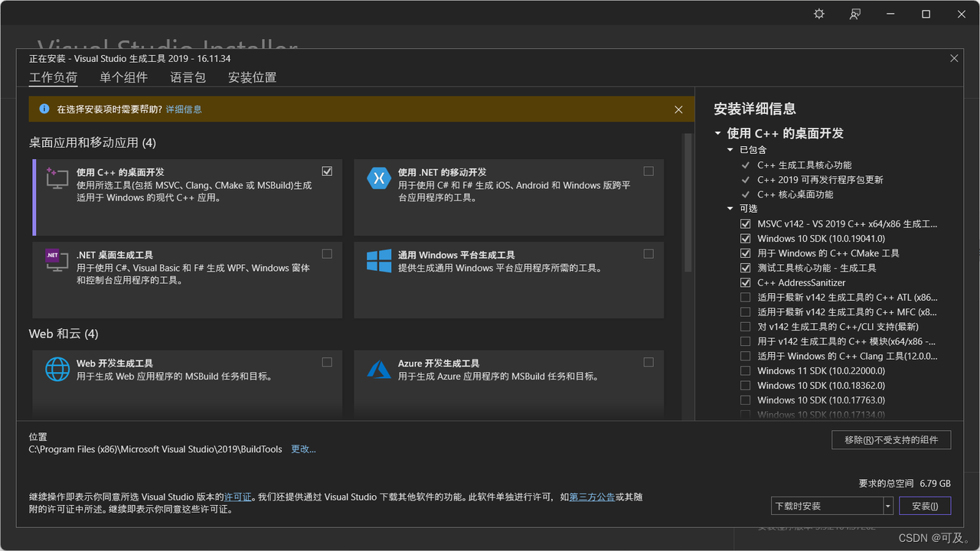Click the install path C:\Program Files (x86)... text

coord(155,449)
